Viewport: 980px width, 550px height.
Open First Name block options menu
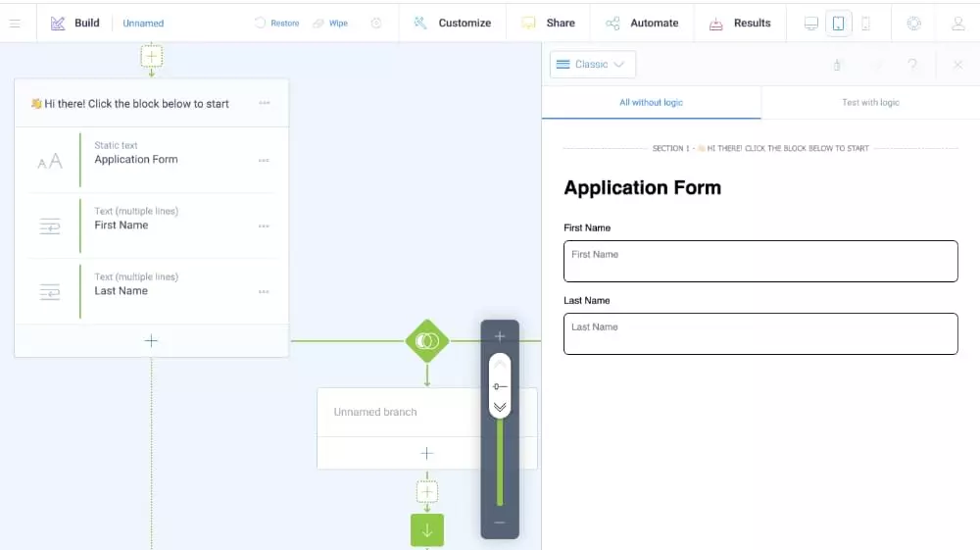coord(264,226)
